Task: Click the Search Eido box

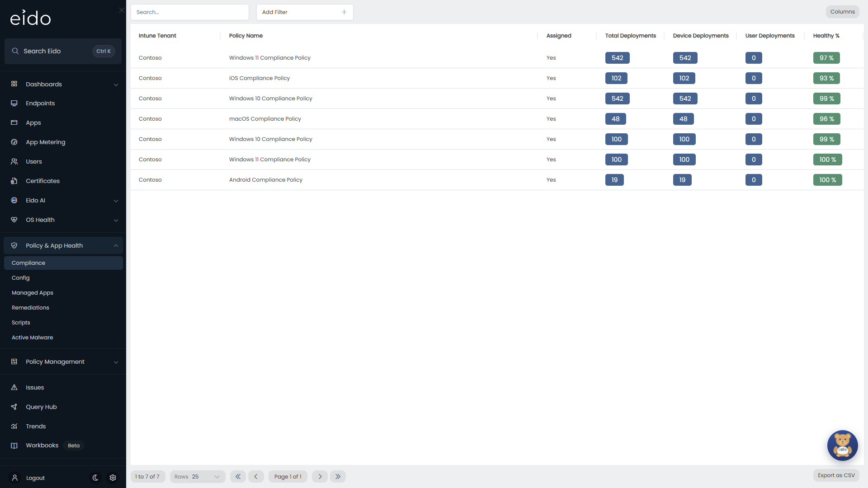Action: click(x=63, y=51)
